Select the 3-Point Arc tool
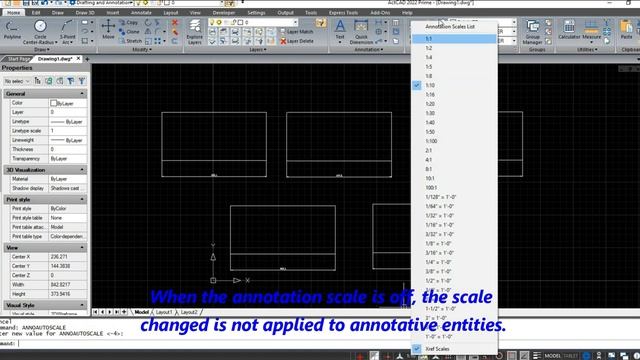640x360 pixels. (x=67, y=32)
